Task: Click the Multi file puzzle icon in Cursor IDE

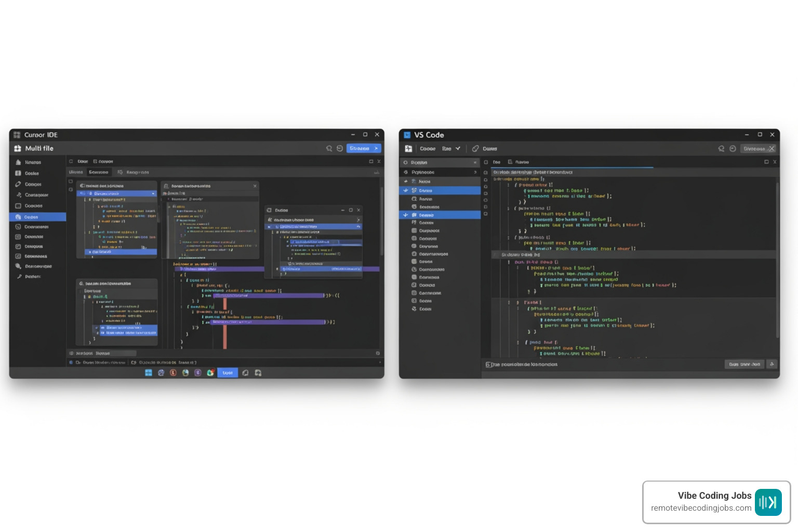Action: [x=18, y=148]
